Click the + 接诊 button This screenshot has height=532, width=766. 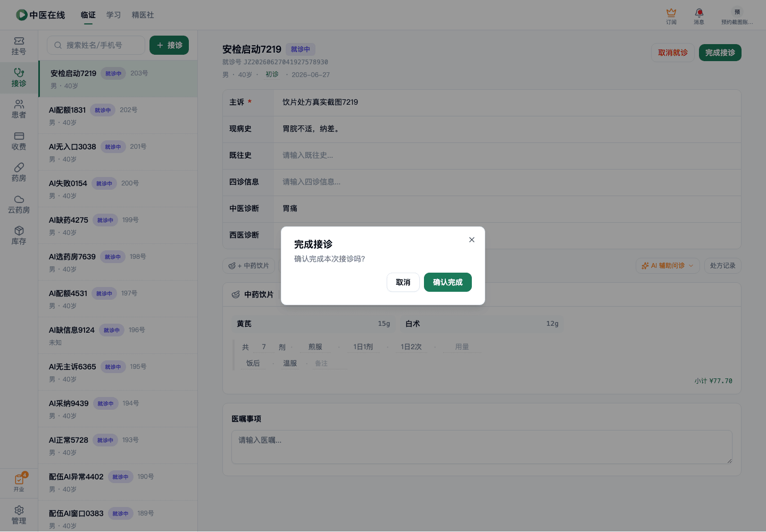coord(169,45)
